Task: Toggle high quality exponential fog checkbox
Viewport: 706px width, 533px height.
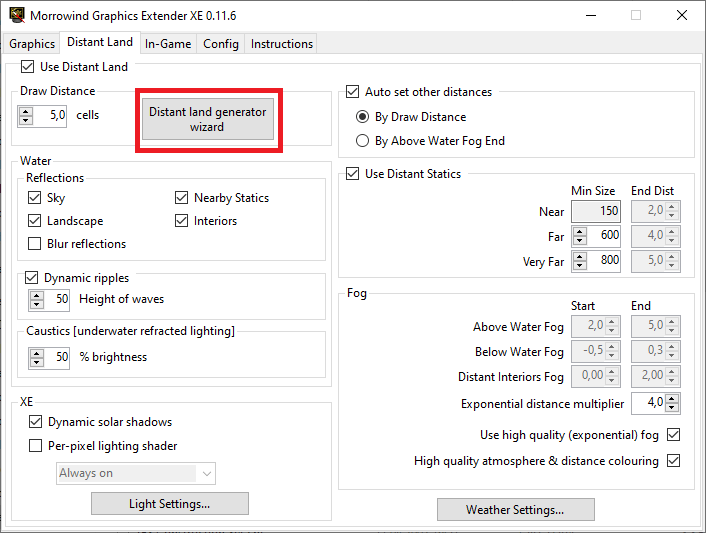Action: pos(673,436)
